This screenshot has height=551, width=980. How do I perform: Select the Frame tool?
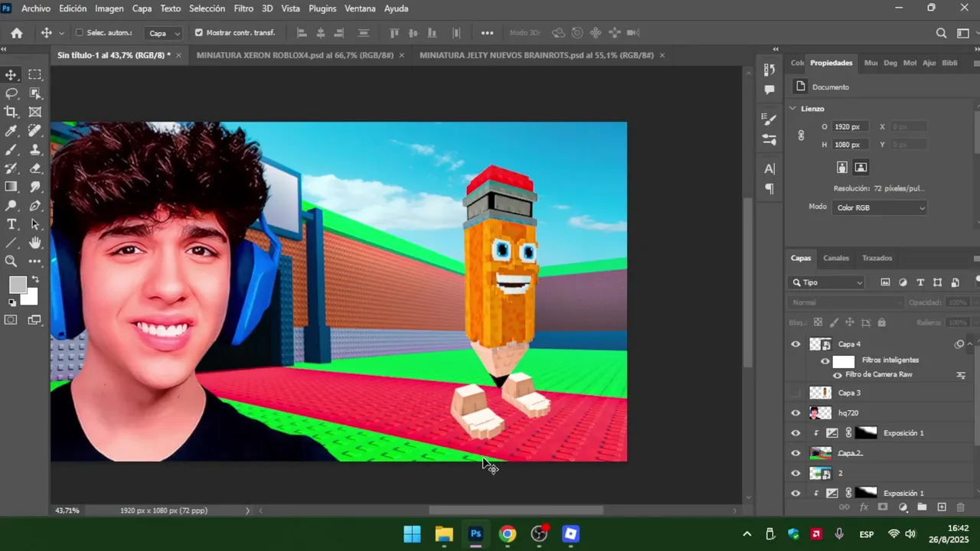click(x=35, y=112)
